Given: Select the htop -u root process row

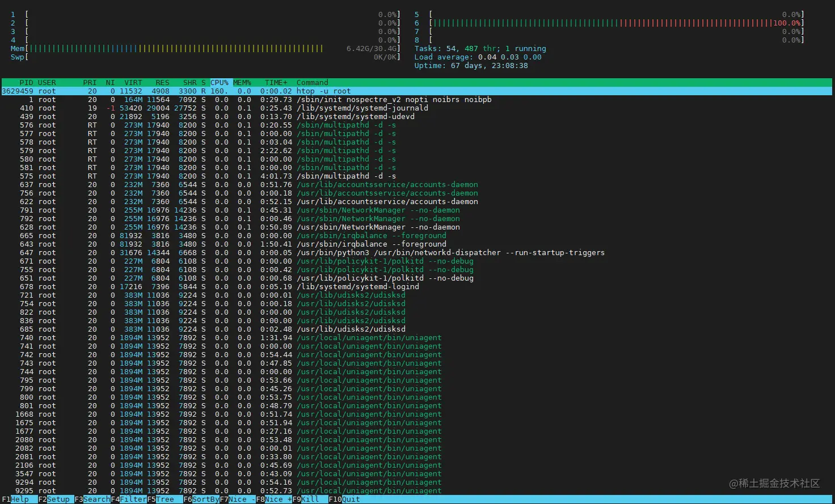Looking at the screenshot, I should [417, 91].
